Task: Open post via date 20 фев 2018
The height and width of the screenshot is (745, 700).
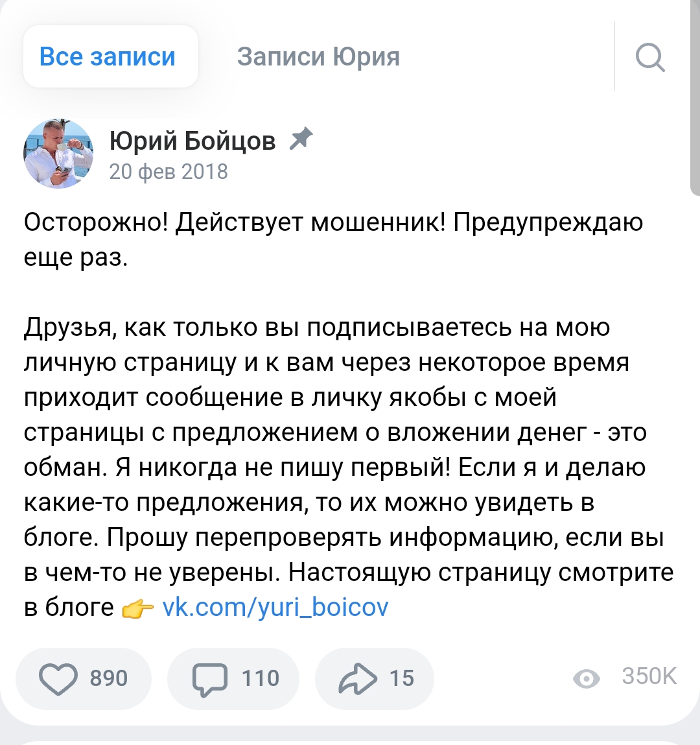Action: pos(169,172)
